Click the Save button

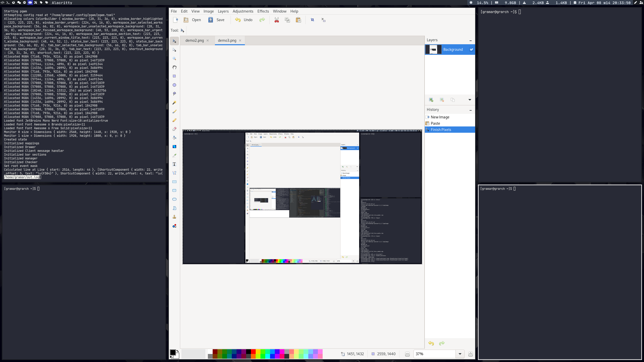(x=220, y=20)
